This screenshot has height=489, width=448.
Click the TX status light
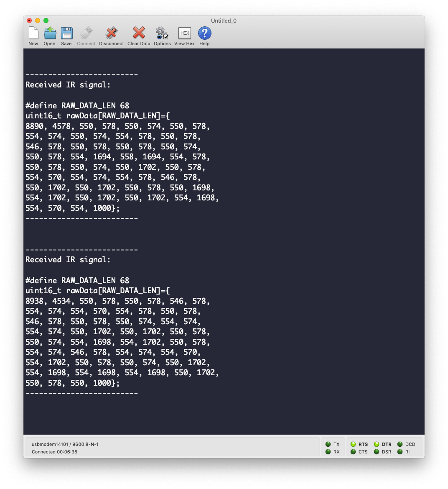(328, 444)
